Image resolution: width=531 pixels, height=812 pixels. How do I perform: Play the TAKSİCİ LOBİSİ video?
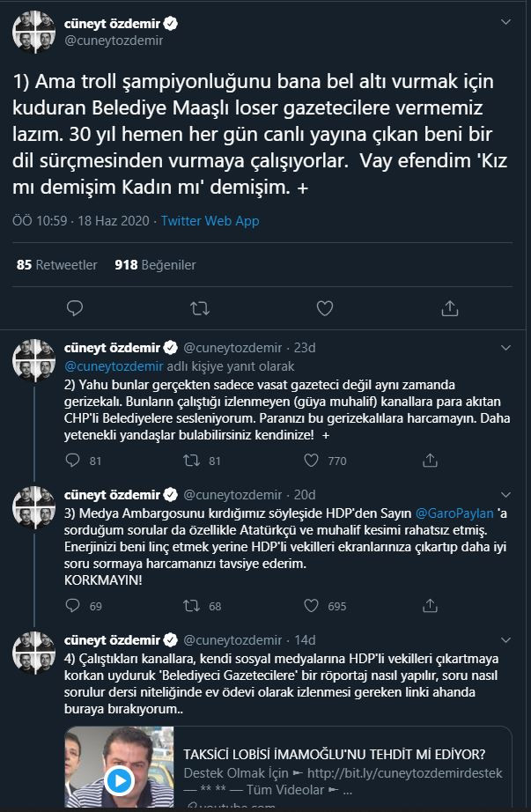pyautogui.click(x=119, y=781)
